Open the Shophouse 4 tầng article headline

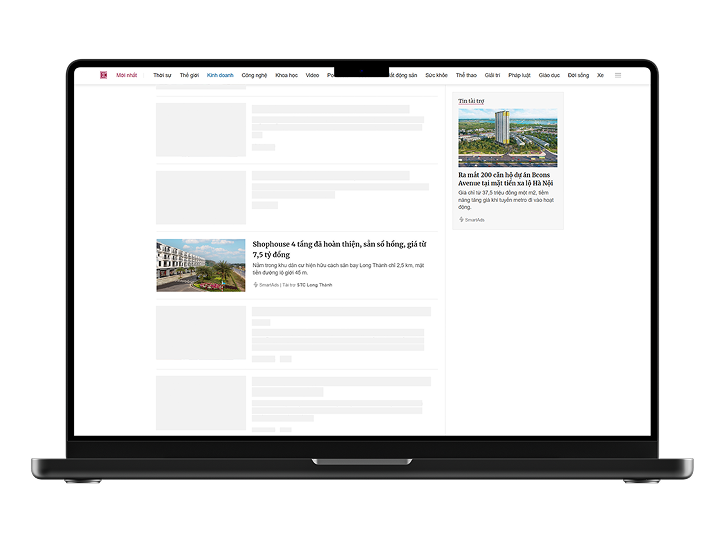coord(339,249)
